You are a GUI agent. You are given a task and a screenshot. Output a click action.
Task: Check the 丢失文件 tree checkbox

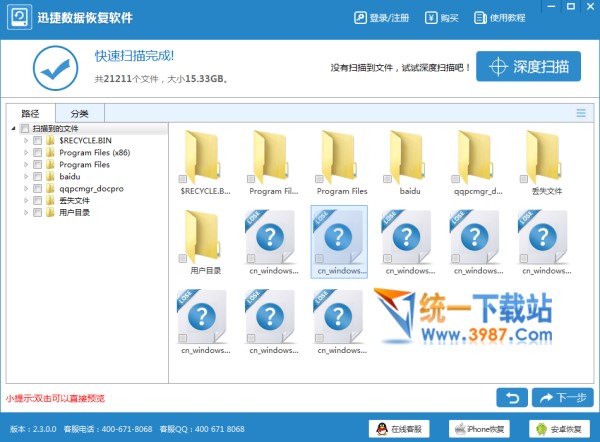point(38,201)
